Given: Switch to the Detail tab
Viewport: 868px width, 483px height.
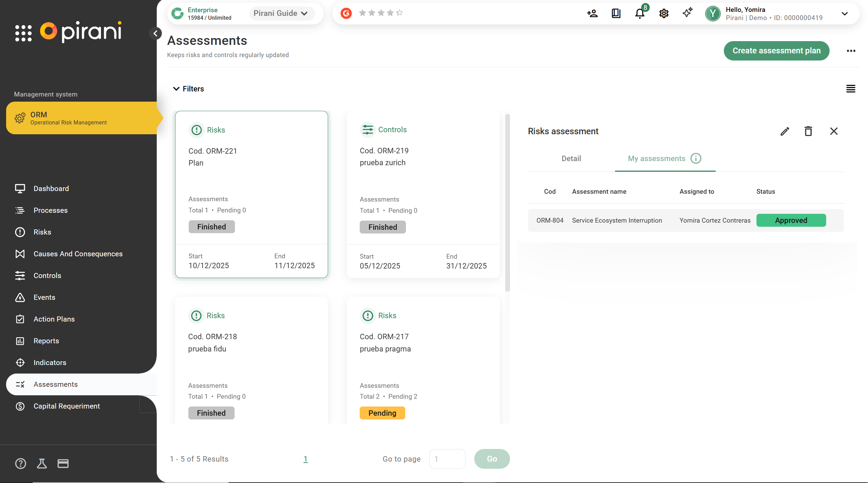Looking at the screenshot, I should (x=571, y=158).
